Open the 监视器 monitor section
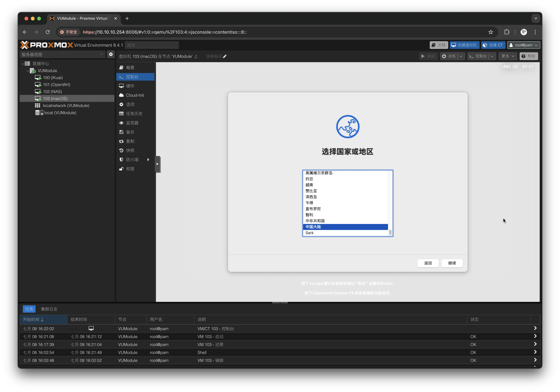Viewport: 560px width, 392px height. [132, 123]
